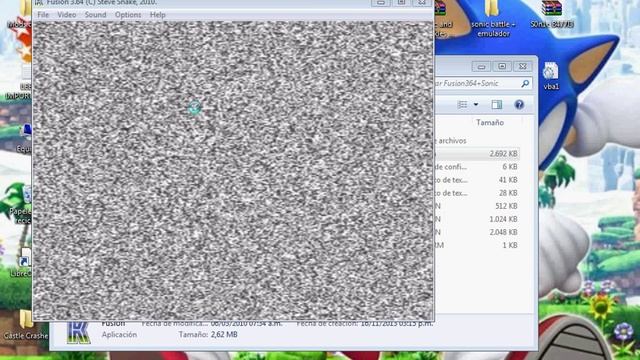Select the 'sonic battle + emulador' desktop folder
Image resolution: width=640 pixels, height=360 pixels.
[x=493, y=19]
